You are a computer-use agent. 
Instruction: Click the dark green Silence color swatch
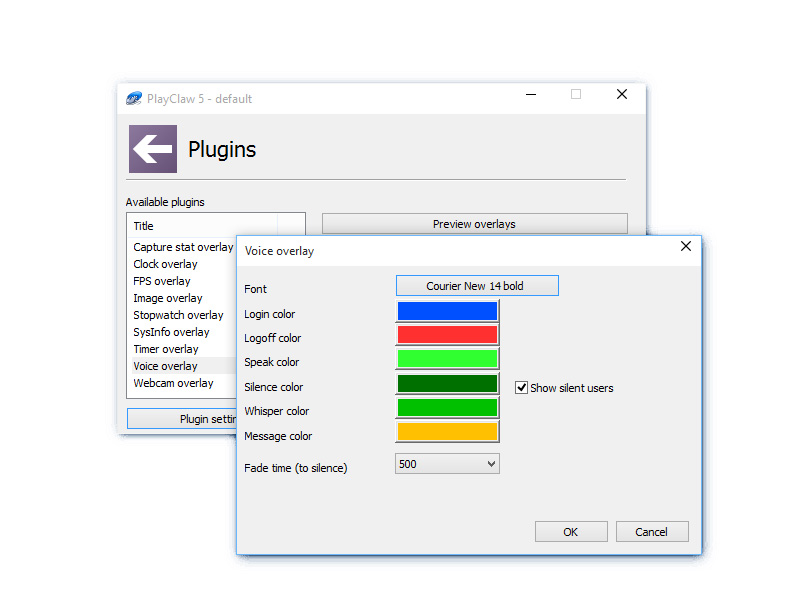pos(447,384)
